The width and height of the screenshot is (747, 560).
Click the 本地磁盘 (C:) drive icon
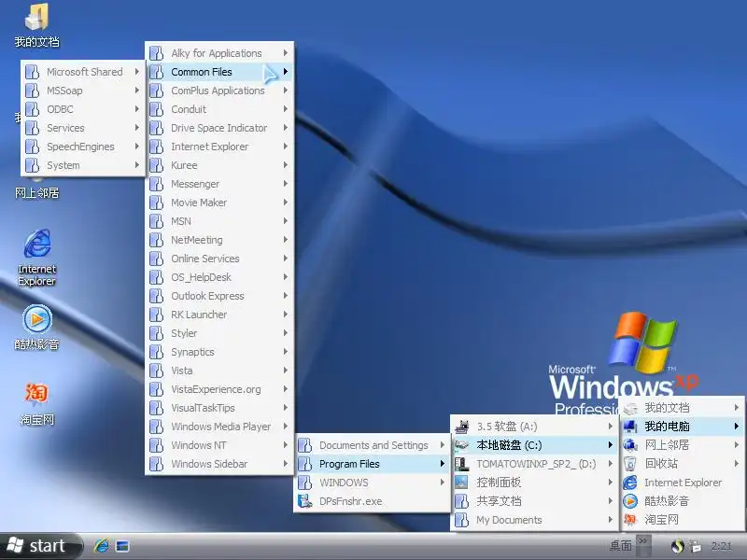coord(461,445)
